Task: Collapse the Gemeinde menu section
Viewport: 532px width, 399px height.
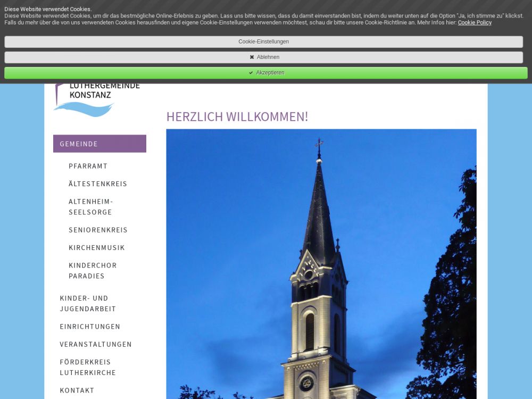Action: 99,144
